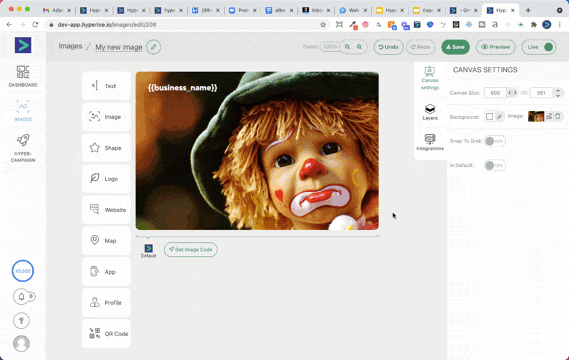Add a Logo element
This screenshot has width=569, height=360.
[x=106, y=179]
